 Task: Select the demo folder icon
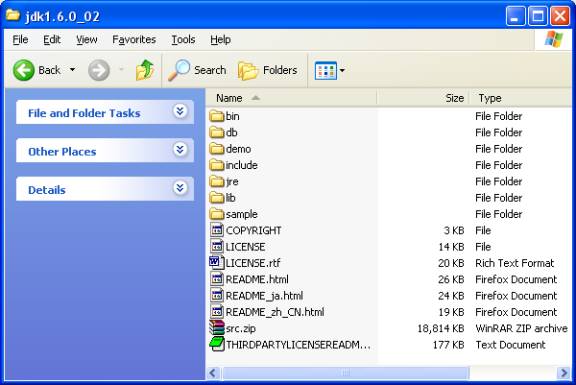point(217,149)
